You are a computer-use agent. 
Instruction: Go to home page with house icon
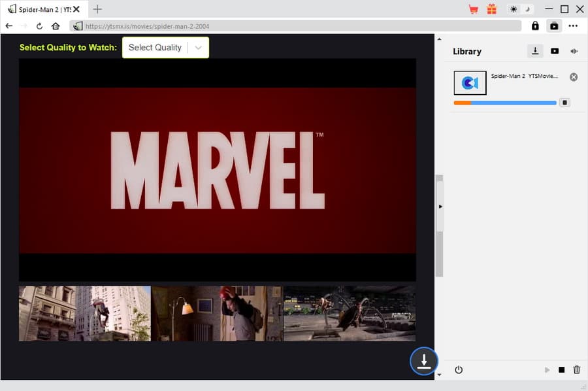56,26
